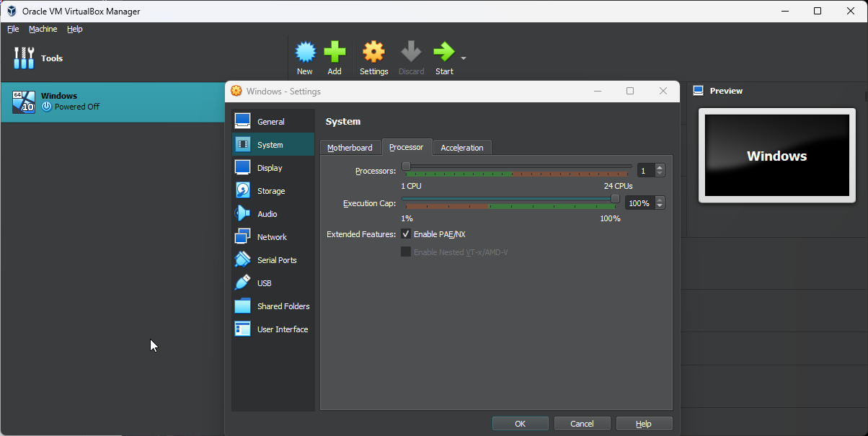Open Audio settings category

coord(273,213)
